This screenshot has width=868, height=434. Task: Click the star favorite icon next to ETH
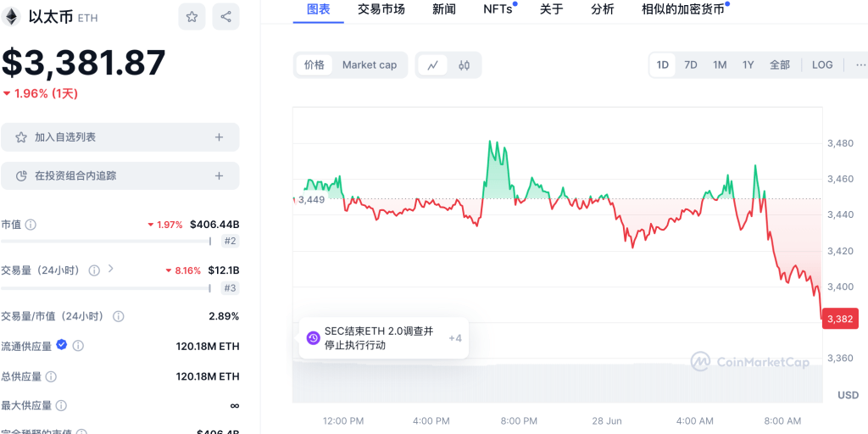[x=192, y=17]
